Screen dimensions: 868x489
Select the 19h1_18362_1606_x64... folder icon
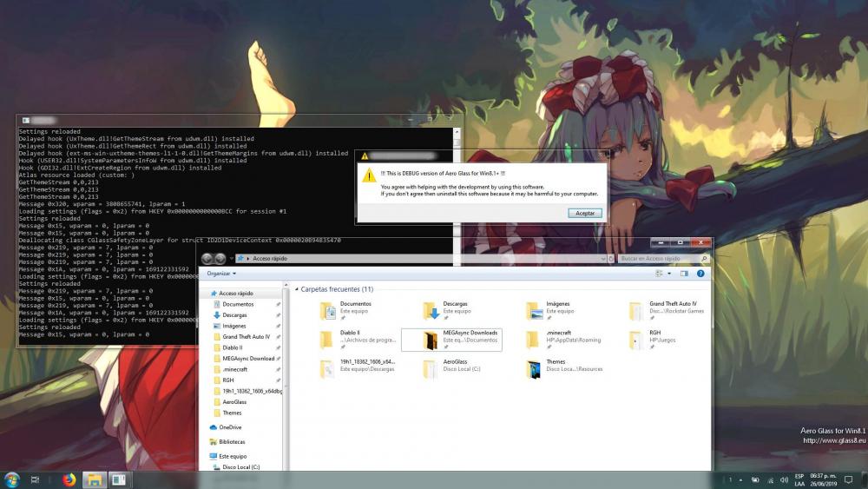pyautogui.click(x=328, y=368)
